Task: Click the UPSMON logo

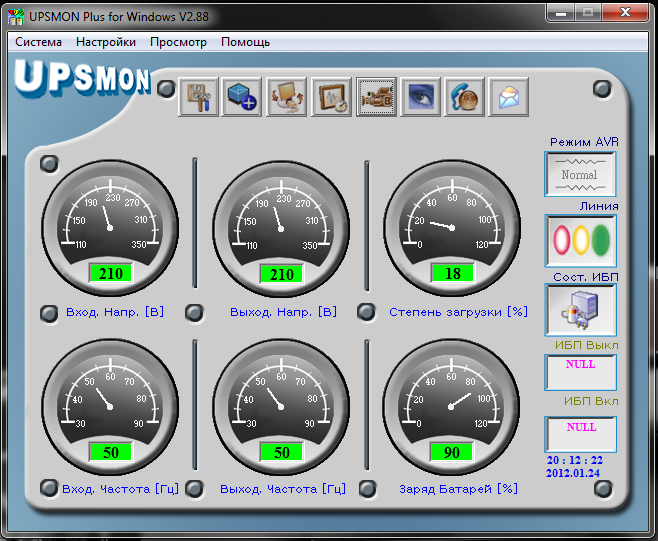Action: click(83, 78)
